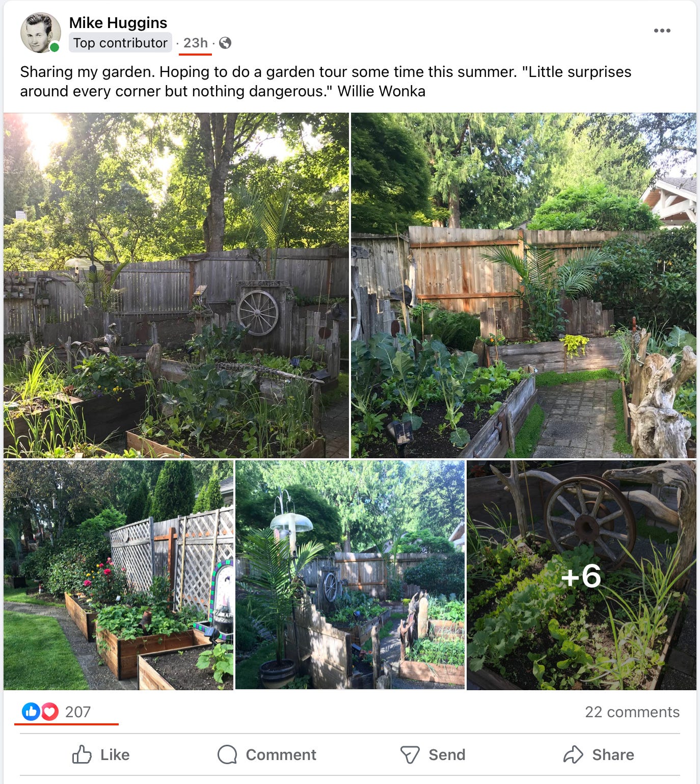Viewport: 700px width, 784px height.
Task: Open the wagon wheel fence garden photo
Action: click(176, 285)
